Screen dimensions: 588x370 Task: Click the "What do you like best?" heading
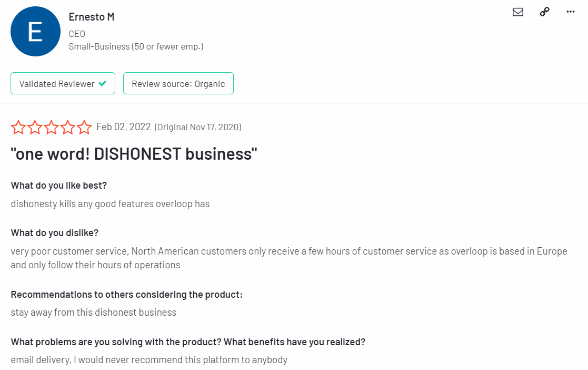[59, 186]
